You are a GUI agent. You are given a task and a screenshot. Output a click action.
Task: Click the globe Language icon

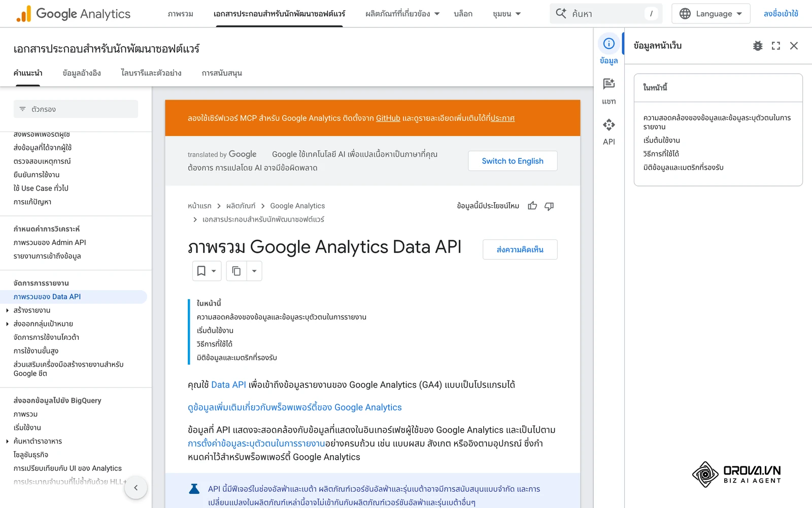pyautogui.click(x=685, y=14)
